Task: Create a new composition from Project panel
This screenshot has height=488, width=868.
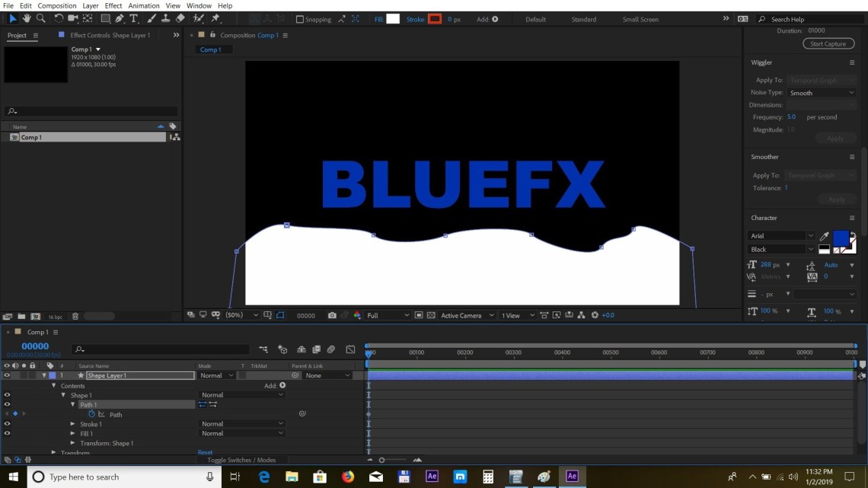Action: pos(36,317)
